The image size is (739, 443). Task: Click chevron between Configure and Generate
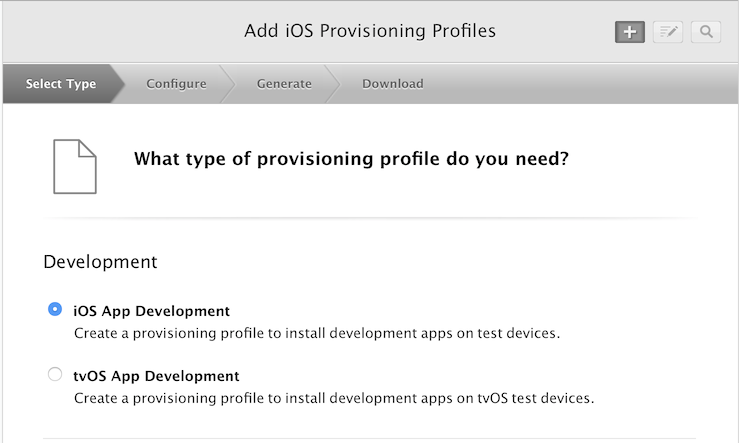(x=228, y=84)
